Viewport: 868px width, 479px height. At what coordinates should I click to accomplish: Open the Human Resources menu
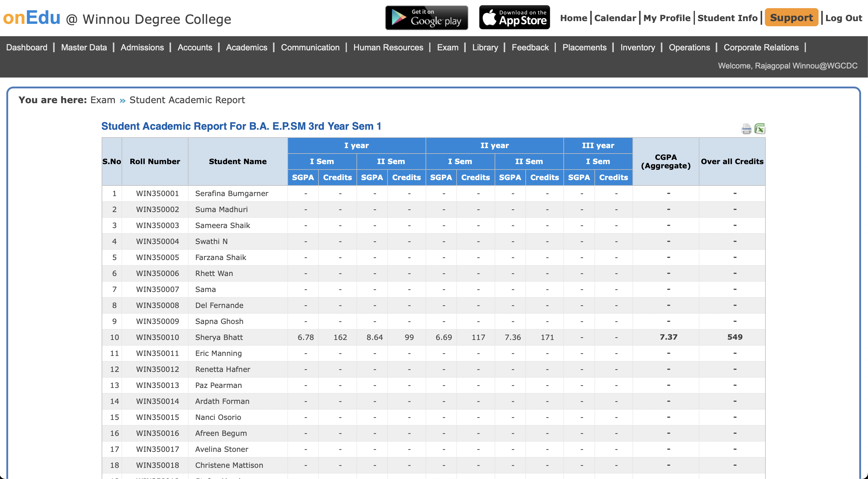(x=388, y=48)
